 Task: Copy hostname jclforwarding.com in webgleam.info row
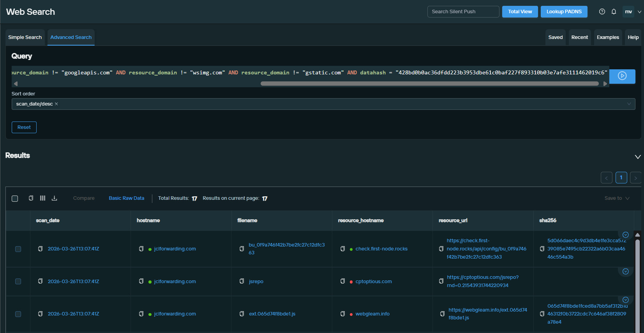(x=141, y=314)
